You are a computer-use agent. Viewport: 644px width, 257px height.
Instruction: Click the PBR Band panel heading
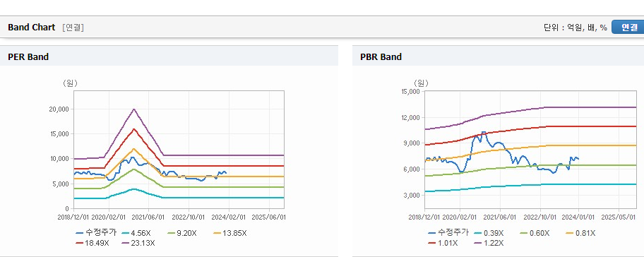pyautogui.click(x=381, y=56)
